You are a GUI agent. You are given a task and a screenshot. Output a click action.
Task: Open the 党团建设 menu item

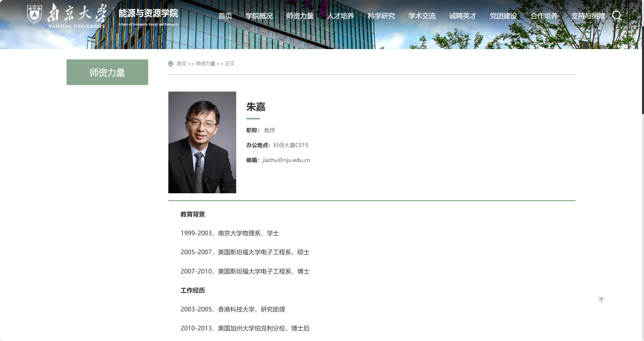504,16
